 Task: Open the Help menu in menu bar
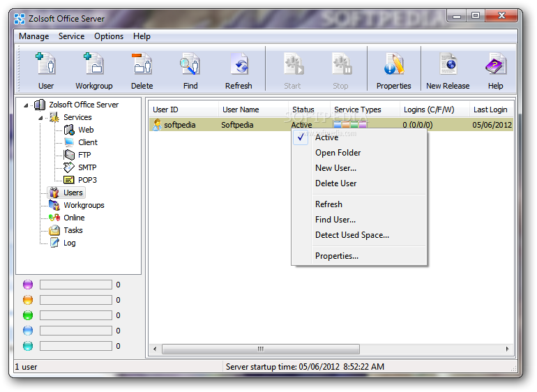tap(142, 36)
